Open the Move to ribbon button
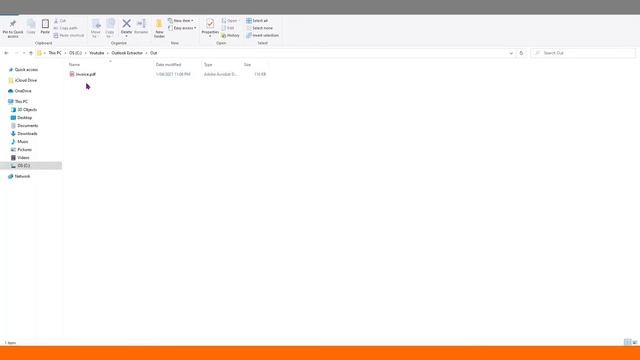 [96, 29]
